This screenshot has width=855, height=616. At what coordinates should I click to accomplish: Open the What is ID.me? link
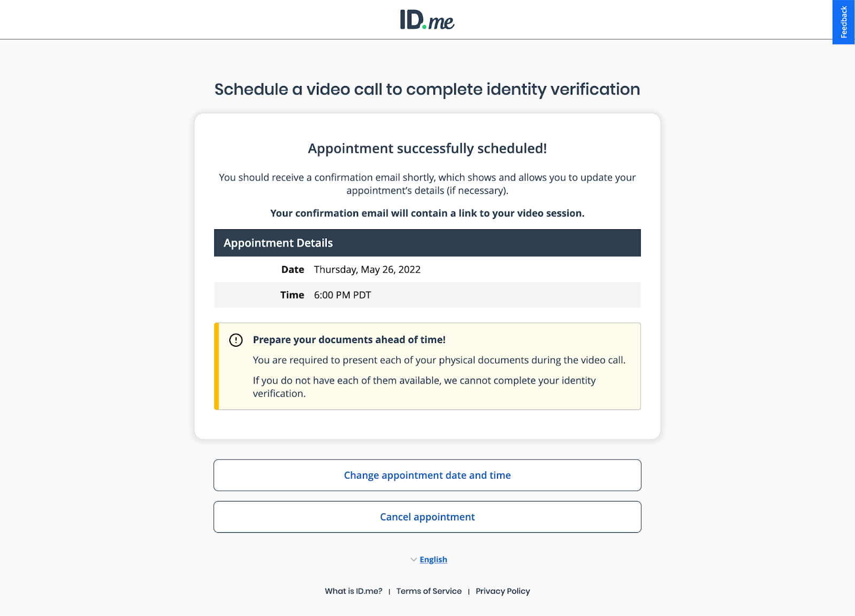click(x=354, y=591)
